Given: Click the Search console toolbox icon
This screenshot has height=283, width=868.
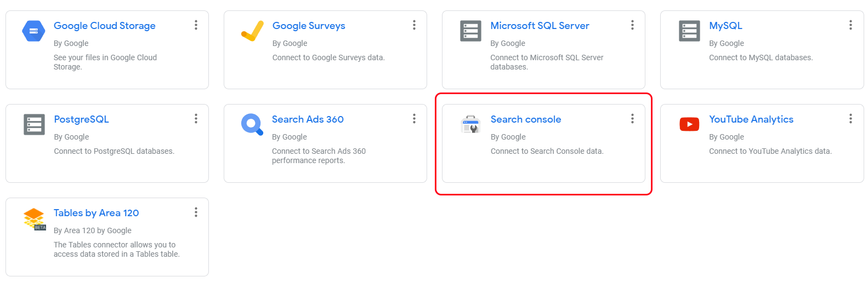Looking at the screenshot, I should pyautogui.click(x=471, y=125).
